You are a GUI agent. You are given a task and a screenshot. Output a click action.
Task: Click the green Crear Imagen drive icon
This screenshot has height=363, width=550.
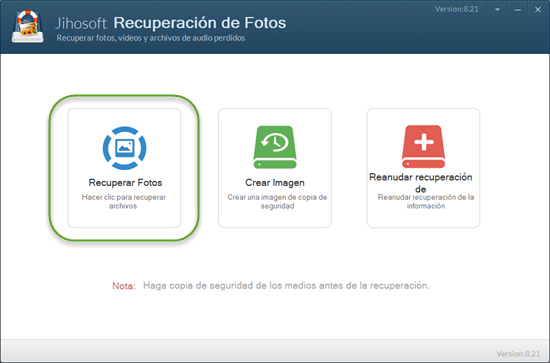(275, 147)
